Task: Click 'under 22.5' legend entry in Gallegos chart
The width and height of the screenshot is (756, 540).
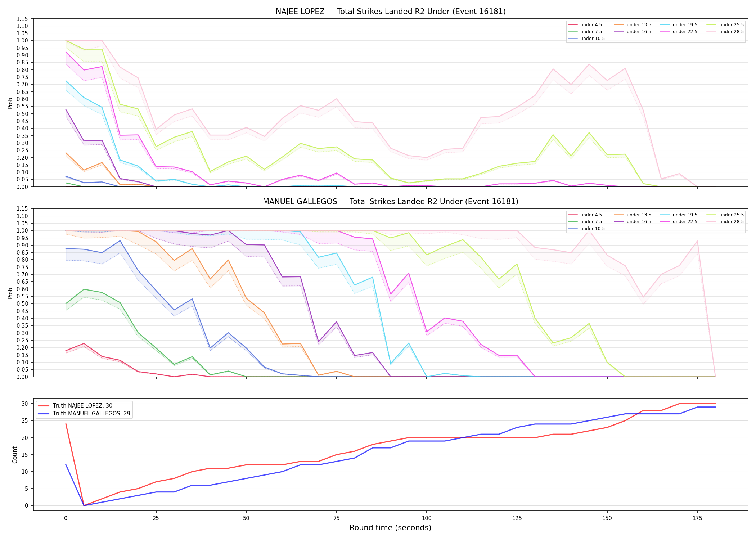Action: click(679, 222)
